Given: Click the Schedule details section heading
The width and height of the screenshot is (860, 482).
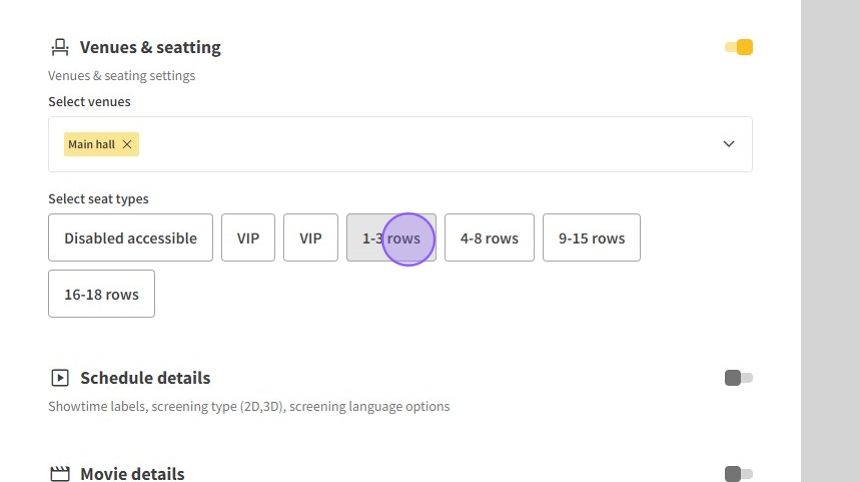Looking at the screenshot, I should click(145, 378).
